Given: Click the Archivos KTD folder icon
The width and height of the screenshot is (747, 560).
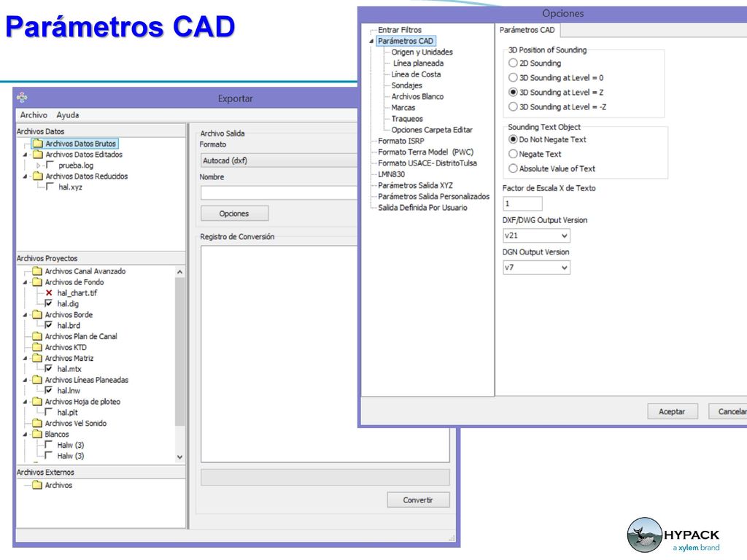Looking at the screenshot, I should (37, 347).
